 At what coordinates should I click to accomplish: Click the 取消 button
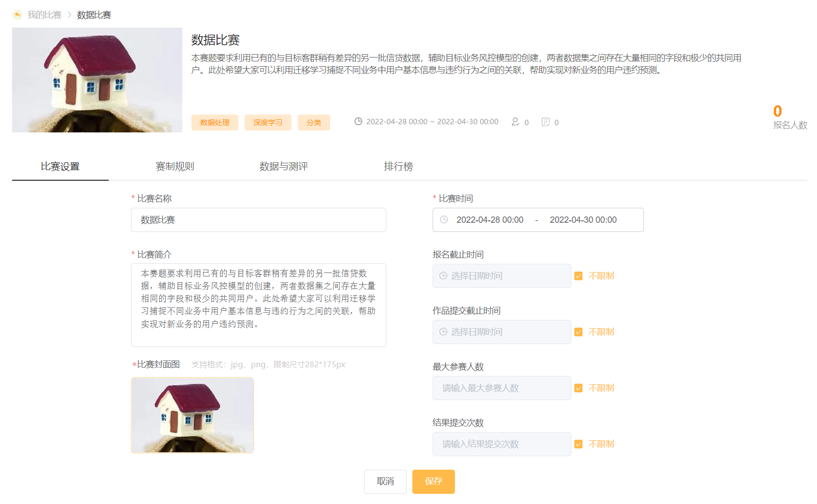[x=385, y=481]
